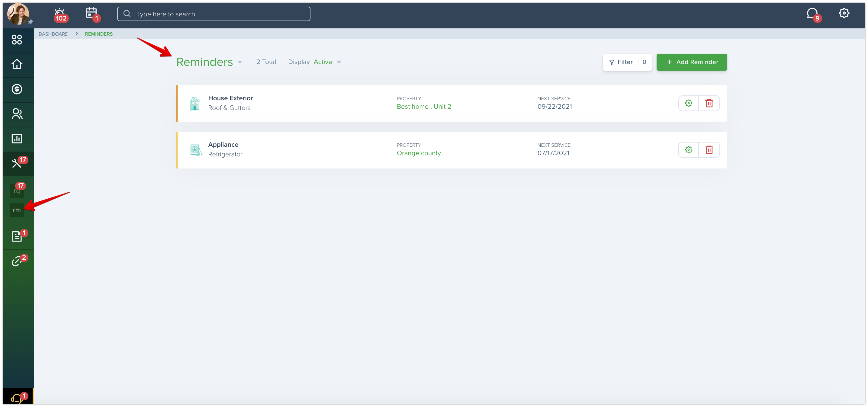This screenshot has width=868, height=407.
Task: Open the reports chart icon in sidebar
Action: click(x=17, y=139)
